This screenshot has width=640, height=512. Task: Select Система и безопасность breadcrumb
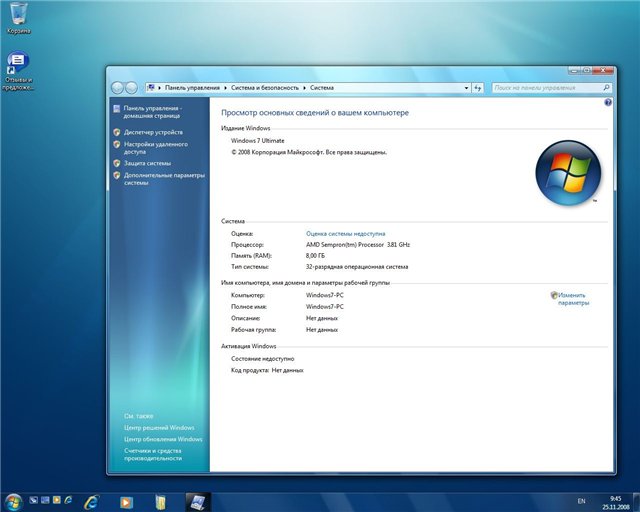265,88
